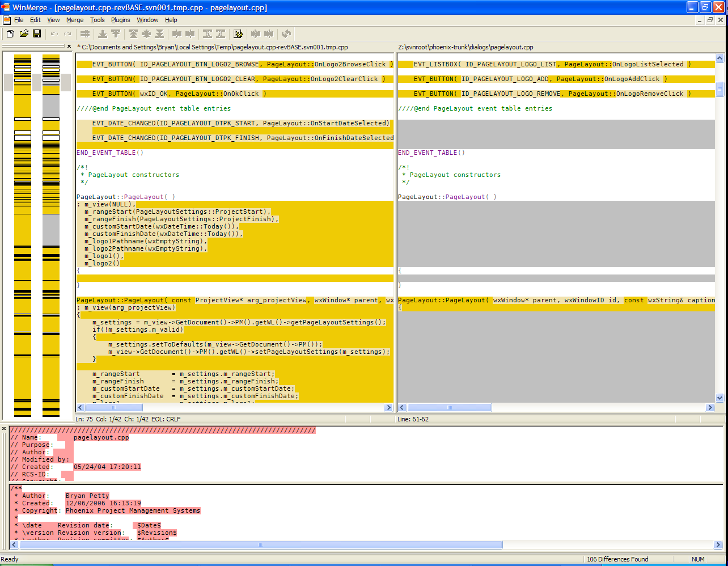This screenshot has height=566, width=728.
Task: Open the Merge menu
Action: [75, 20]
